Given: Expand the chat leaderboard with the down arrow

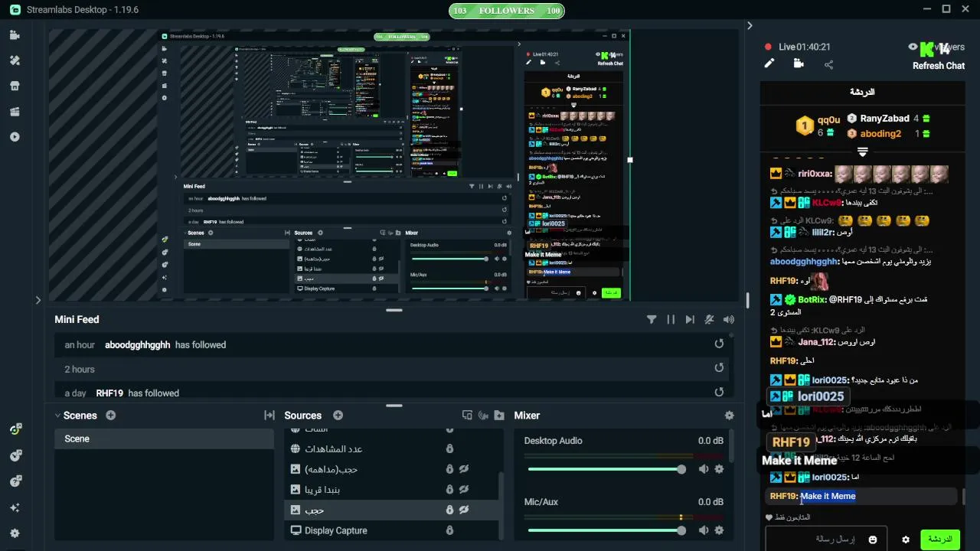Looking at the screenshot, I should (x=862, y=152).
